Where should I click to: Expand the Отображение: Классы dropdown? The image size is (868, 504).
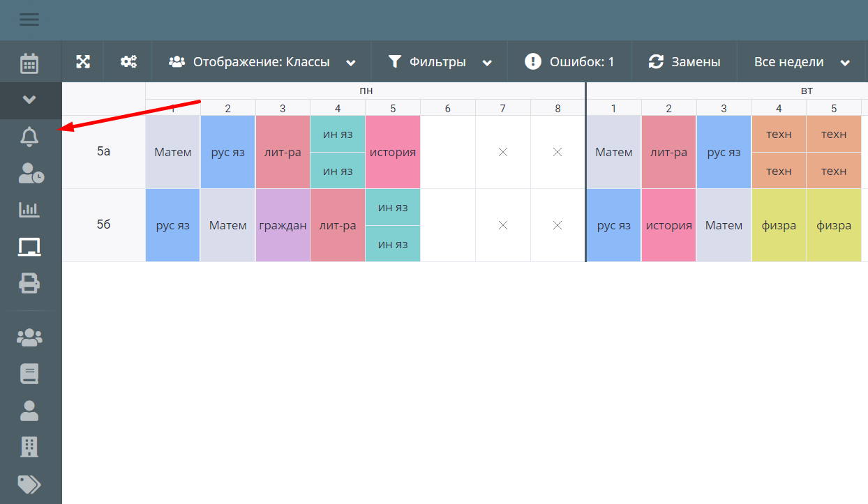262,62
